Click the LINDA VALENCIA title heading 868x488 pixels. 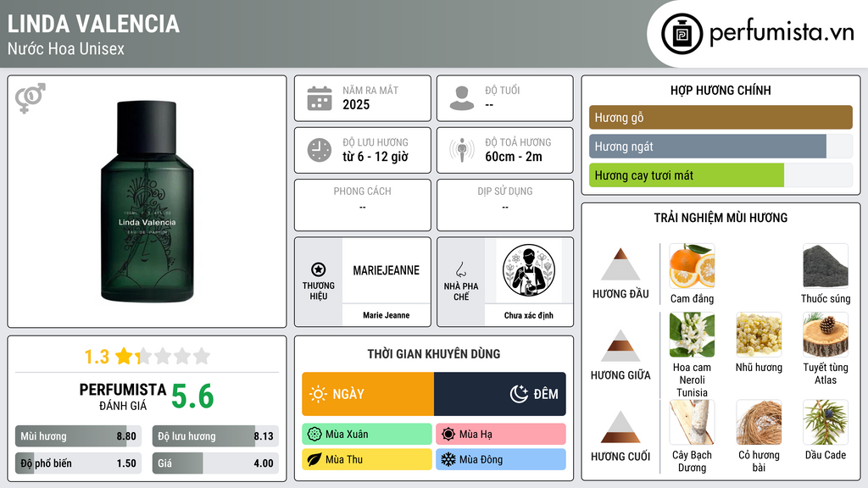(x=93, y=24)
